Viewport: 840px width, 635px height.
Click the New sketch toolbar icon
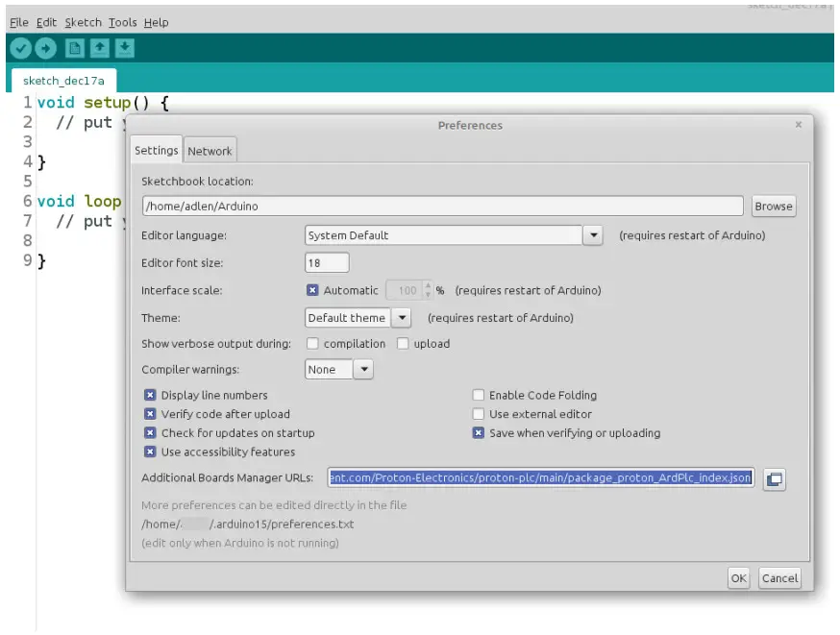[x=74, y=48]
